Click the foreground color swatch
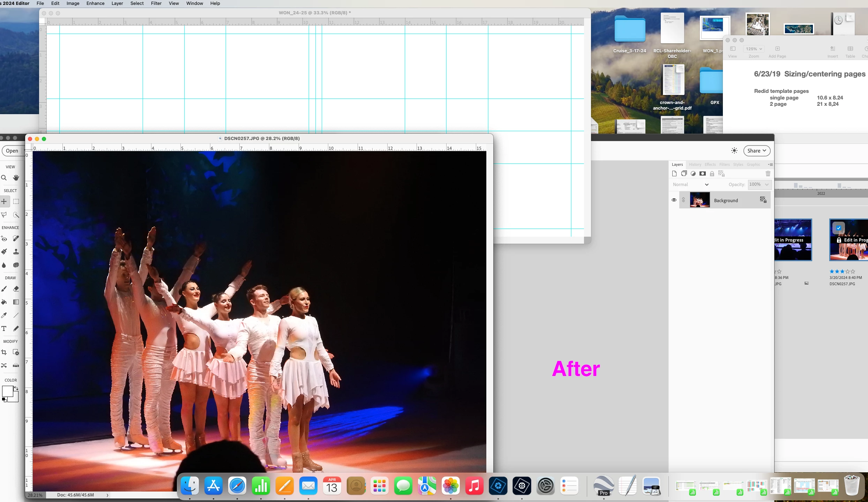 (7, 391)
